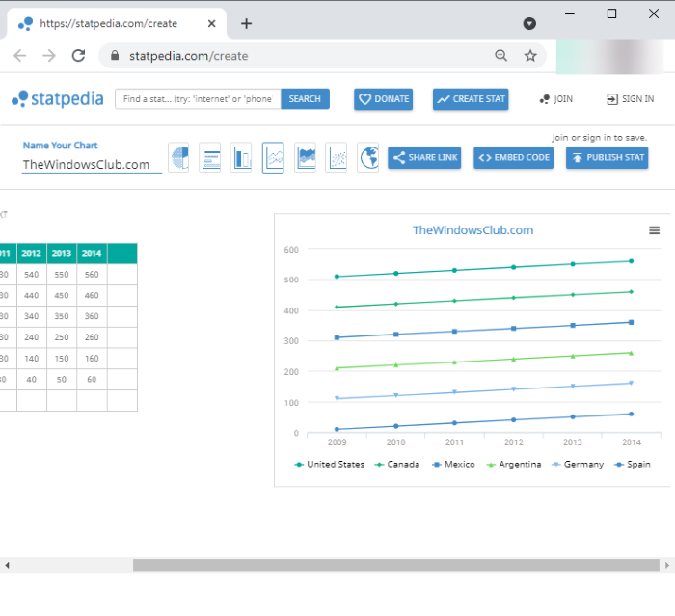The width and height of the screenshot is (675, 616).
Task: Edit the chart name text field
Action: point(92,165)
